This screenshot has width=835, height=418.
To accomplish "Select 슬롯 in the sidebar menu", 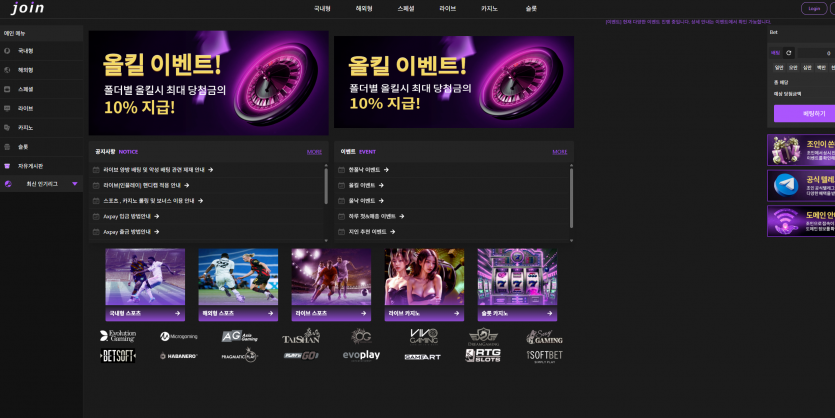I will (42, 147).
